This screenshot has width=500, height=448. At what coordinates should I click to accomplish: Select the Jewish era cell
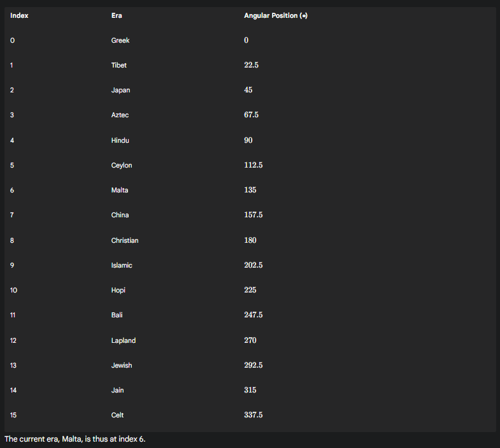pos(122,366)
